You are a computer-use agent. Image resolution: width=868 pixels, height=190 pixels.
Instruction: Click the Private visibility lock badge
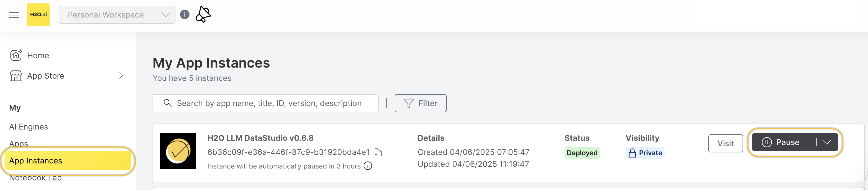tap(645, 153)
